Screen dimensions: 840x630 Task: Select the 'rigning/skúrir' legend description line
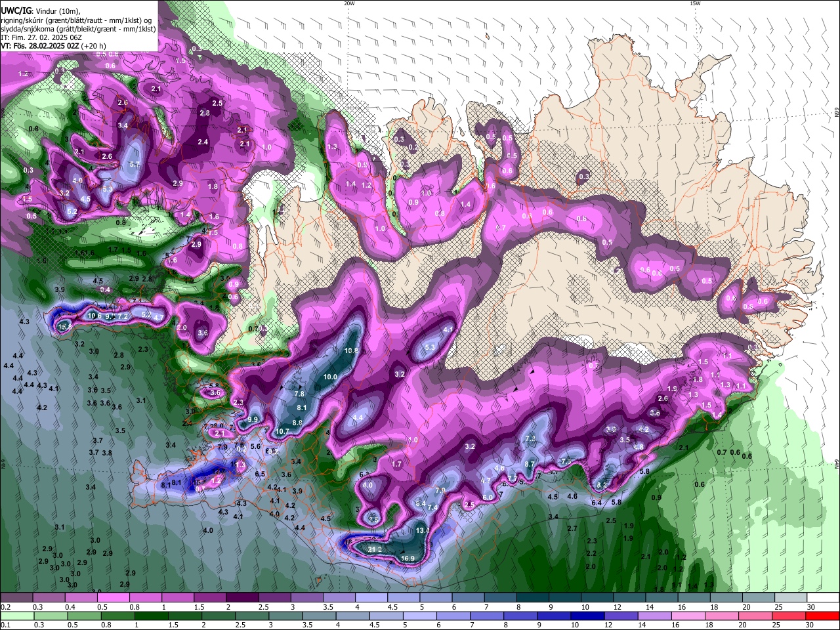point(76,20)
